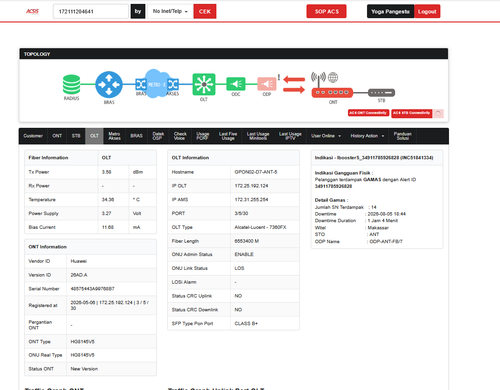Viewport: 500px width, 390px height.
Task: Switch to the Customer tab
Action: [x=33, y=136]
